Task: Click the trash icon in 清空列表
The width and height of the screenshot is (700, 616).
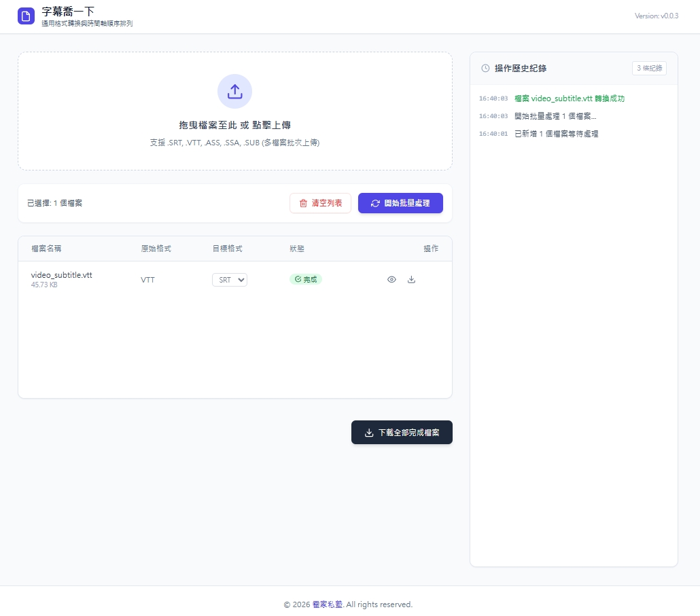Action: tap(303, 203)
